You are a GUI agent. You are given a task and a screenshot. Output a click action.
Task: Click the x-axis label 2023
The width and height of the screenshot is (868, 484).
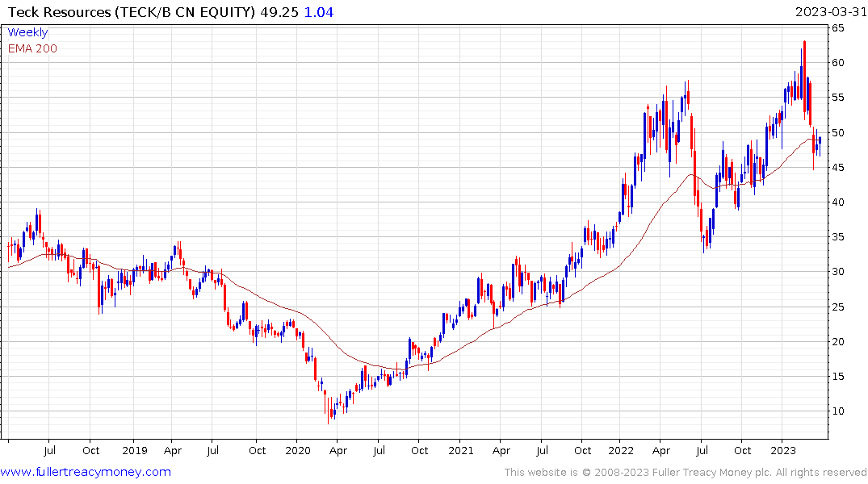click(783, 450)
